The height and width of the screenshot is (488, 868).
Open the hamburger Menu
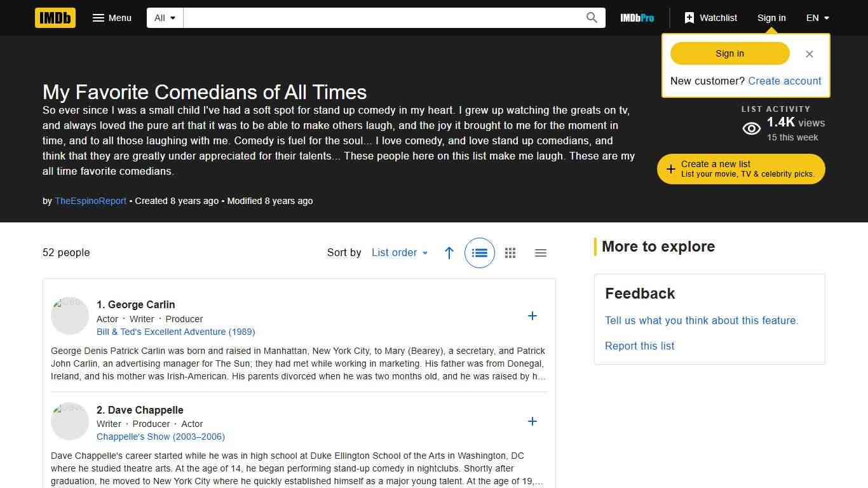coord(112,18)
